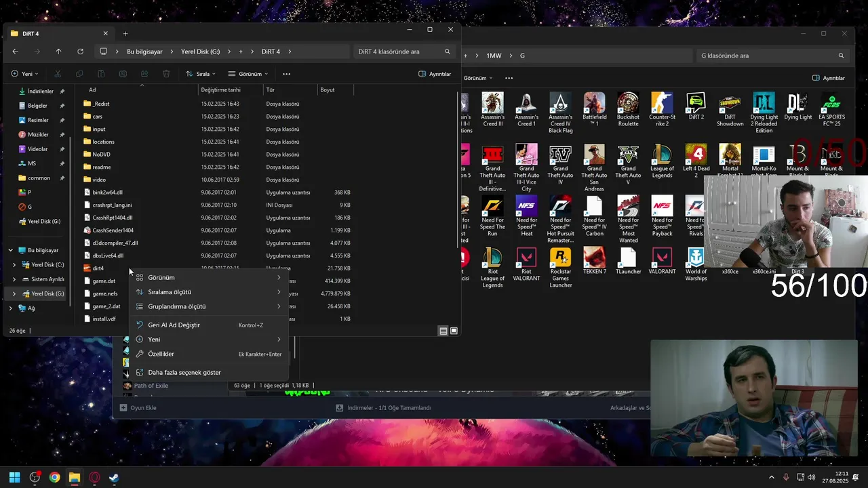Expand the Ağ network tree node
Screen dimensions: 868x488
(x=10, y=308)
